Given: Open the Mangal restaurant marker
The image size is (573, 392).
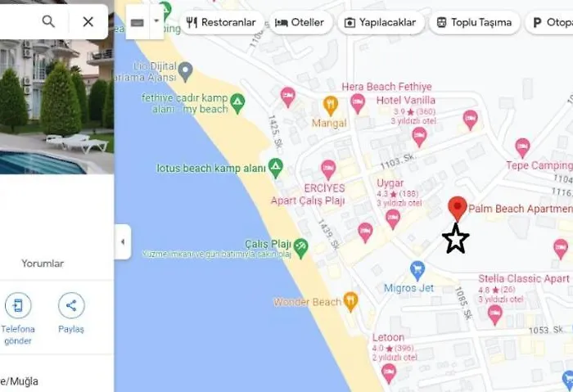Looking at the screenshot, I should (331, 106).
